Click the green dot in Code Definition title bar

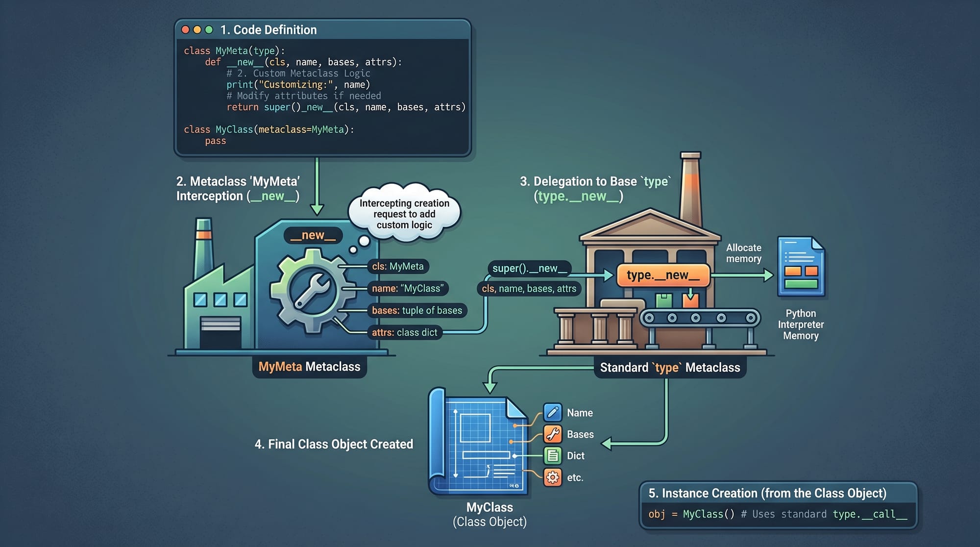[209, 29]
